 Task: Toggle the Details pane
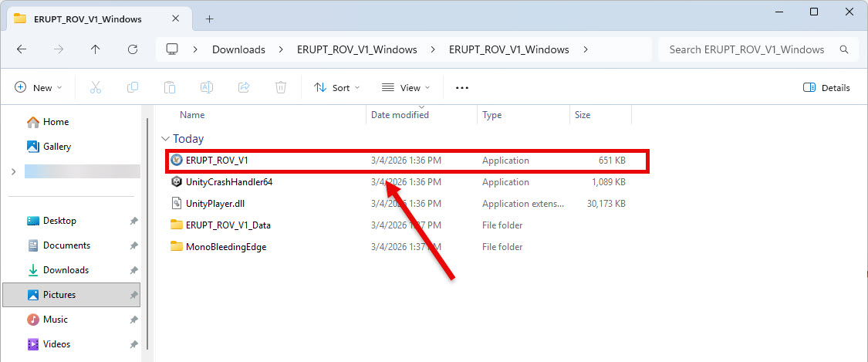coord(826,87)
